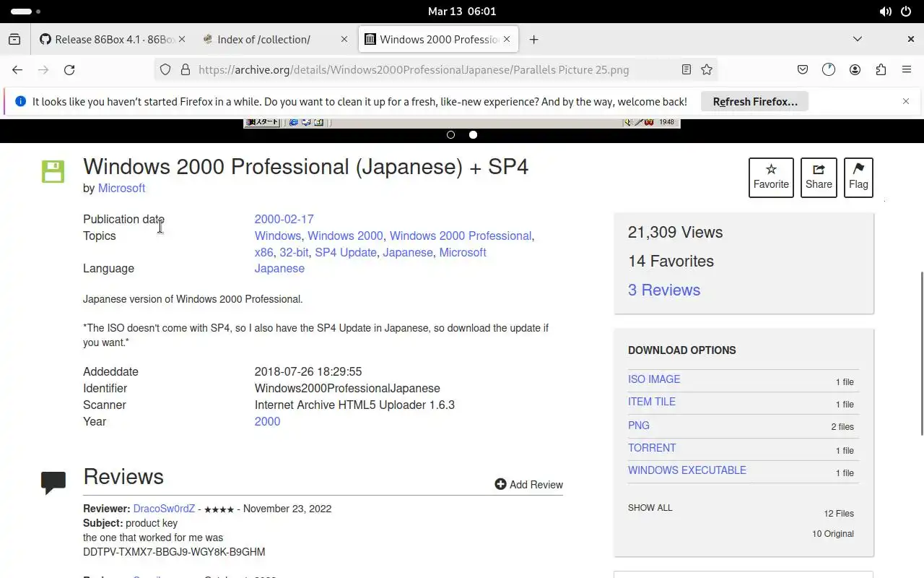924x578 pixels.
Task: Click the screenshot thumbnail above the title
Action: coord(462,123)
